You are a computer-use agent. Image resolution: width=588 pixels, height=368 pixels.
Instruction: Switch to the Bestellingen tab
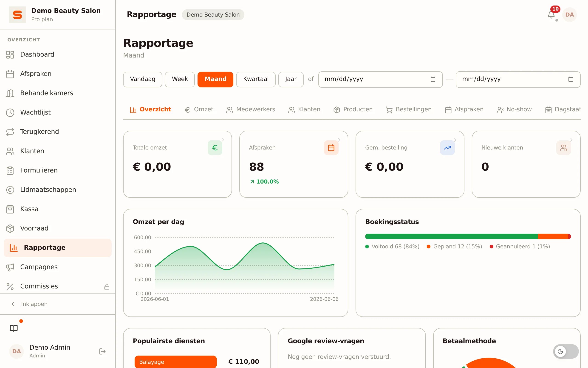(409, 109)
